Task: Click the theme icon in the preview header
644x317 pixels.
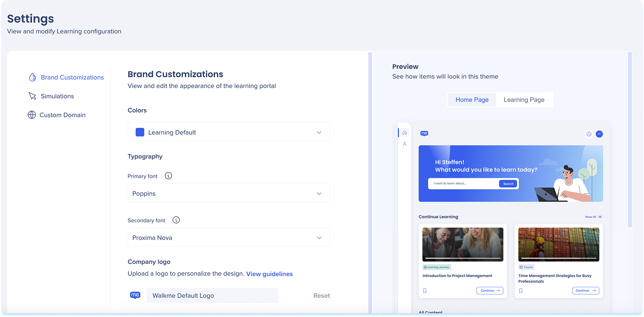Action: (x=588, y=134)
